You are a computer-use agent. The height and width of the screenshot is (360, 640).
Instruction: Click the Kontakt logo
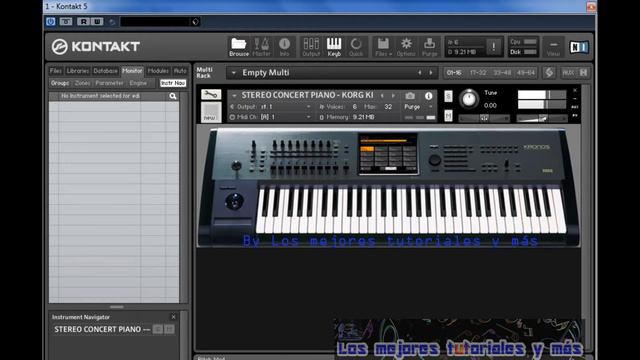click(96, 47)
